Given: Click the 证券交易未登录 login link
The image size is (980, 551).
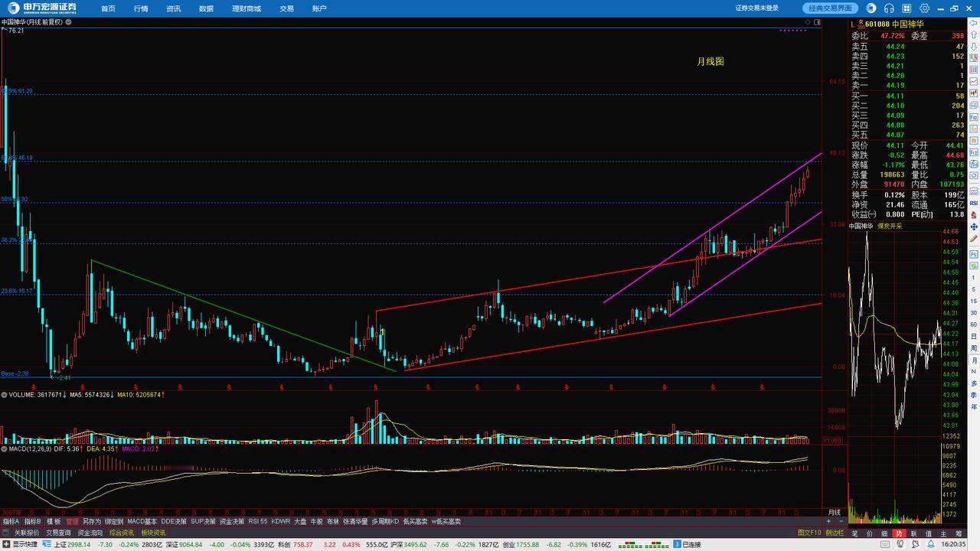Looking at the screenshot, I should pos(757,8).
